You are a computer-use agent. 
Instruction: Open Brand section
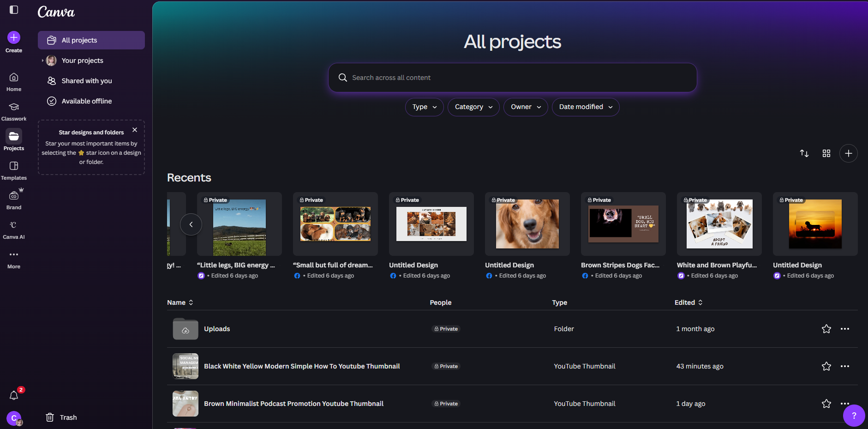tap(14, 199)
